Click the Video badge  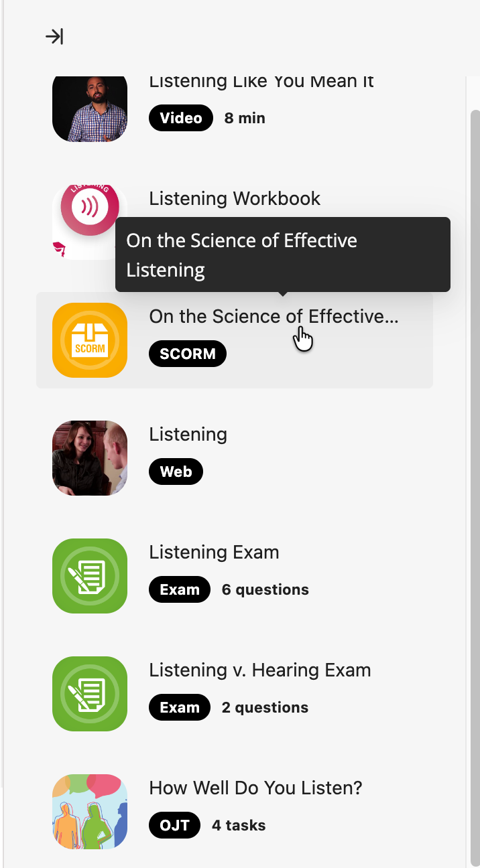[x=181, y=119]
